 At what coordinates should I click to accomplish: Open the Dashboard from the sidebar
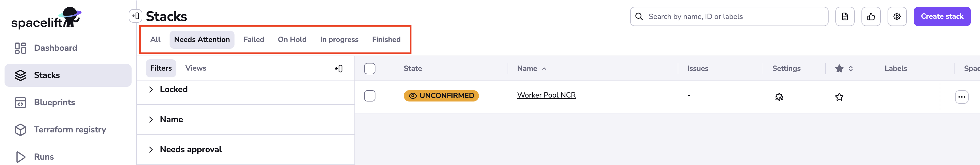(x=56, y=48)
